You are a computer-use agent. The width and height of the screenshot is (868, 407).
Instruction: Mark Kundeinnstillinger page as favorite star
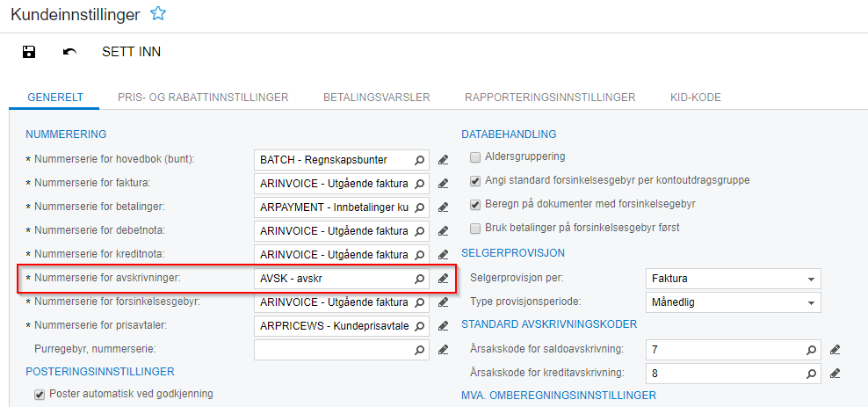(x=158, y=14)
